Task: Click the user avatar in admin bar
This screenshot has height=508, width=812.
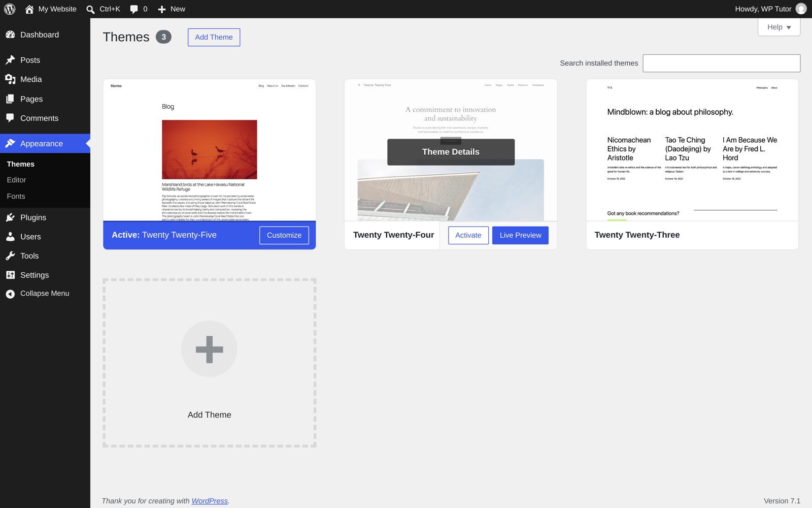Action: tap(801, 9)
